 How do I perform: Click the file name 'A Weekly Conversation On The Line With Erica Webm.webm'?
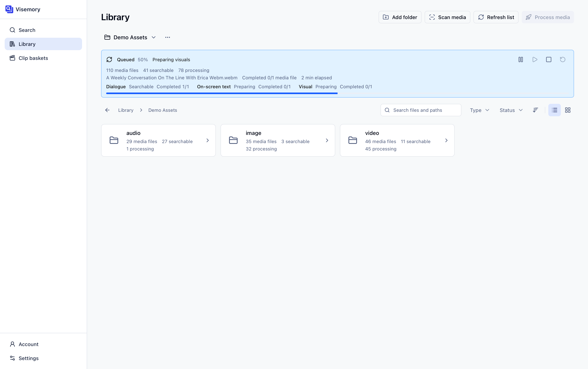click(171, 78)
